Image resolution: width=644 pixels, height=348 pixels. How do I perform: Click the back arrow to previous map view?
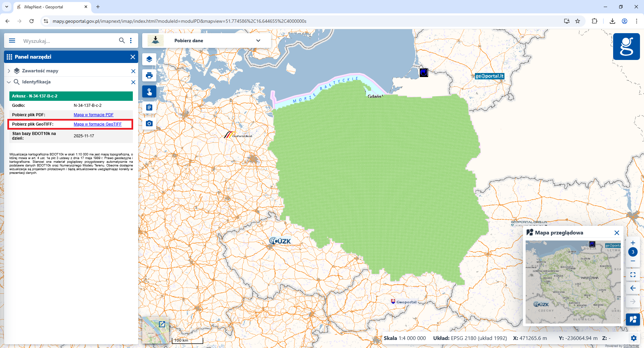pyautogui.click(x=633, y=288)
